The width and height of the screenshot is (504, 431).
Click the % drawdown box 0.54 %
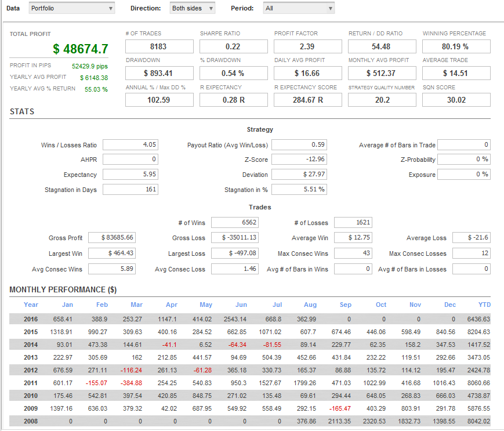[x=234, y=73]
